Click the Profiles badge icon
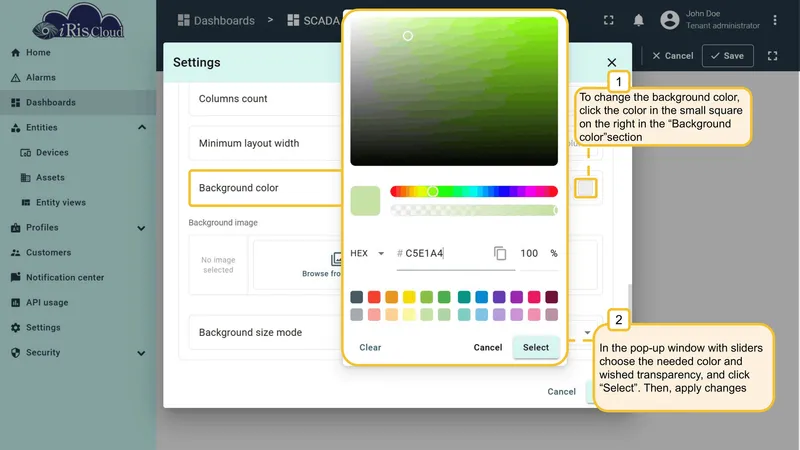This screenshot has width=800, height=450. 15,228
